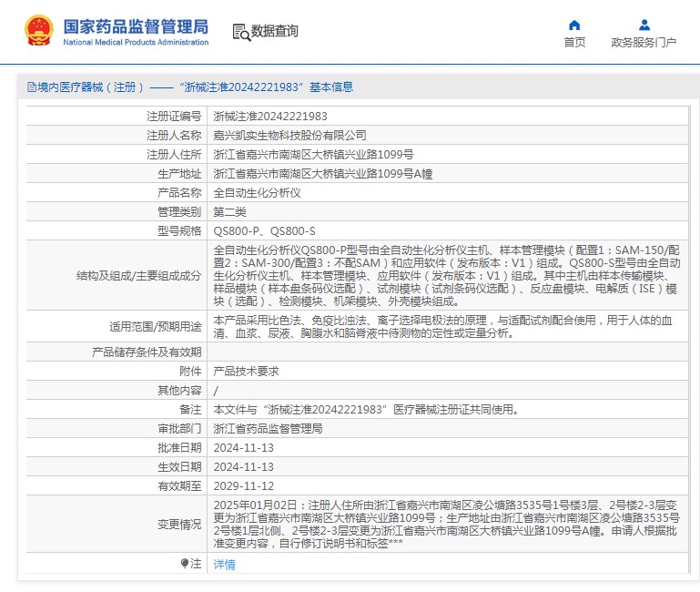Click the 变更情况 row label
The width and height of the screenshot is (700, 592).
(178, 525)
